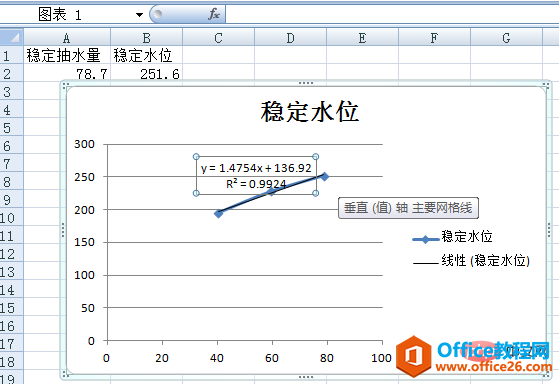This screenshot has width=559, height=384.
Task: Select column E header
Action: [x=362, y=37]
